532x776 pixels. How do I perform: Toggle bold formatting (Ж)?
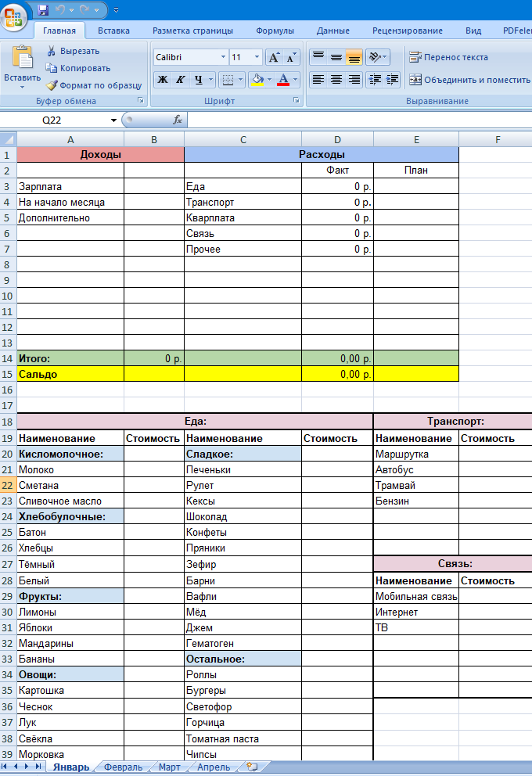coord(163,80)
